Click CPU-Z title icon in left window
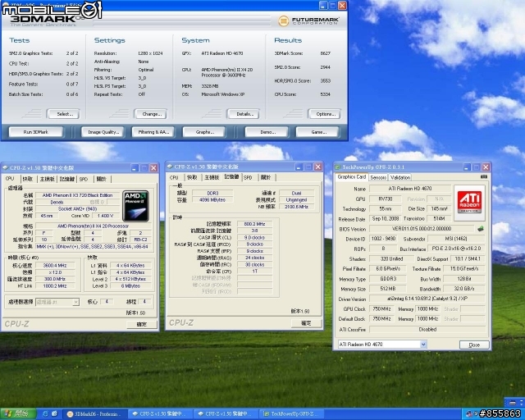The height and width of the screenshot is (420, 525). coord(6,167)
